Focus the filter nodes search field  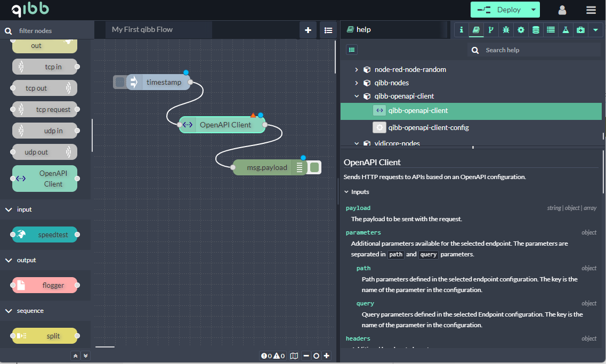(47, 30)
